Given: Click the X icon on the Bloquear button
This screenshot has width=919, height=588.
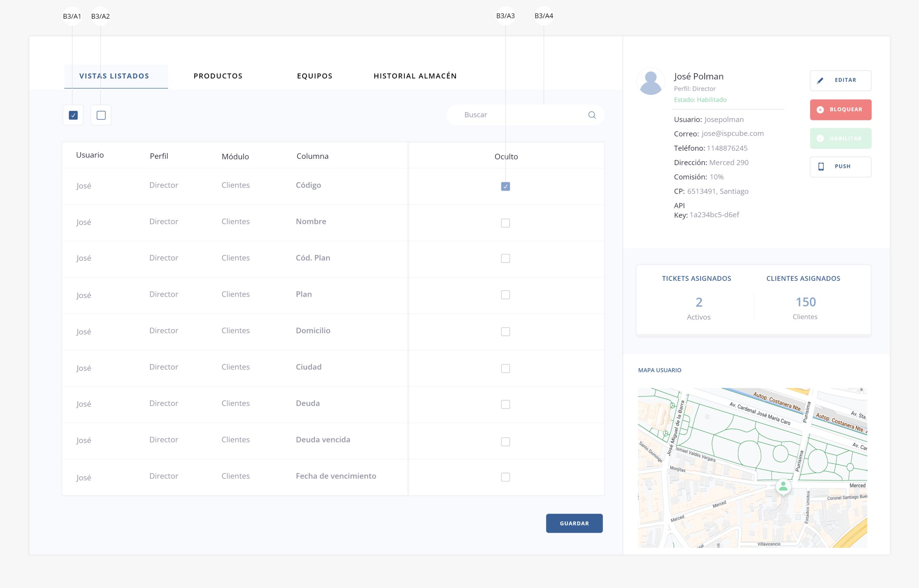Looking at the screenshot, I should coord(820,109).
